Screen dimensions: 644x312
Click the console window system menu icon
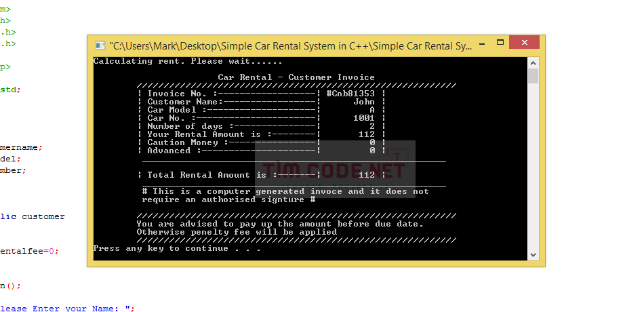tap(100, 45)
